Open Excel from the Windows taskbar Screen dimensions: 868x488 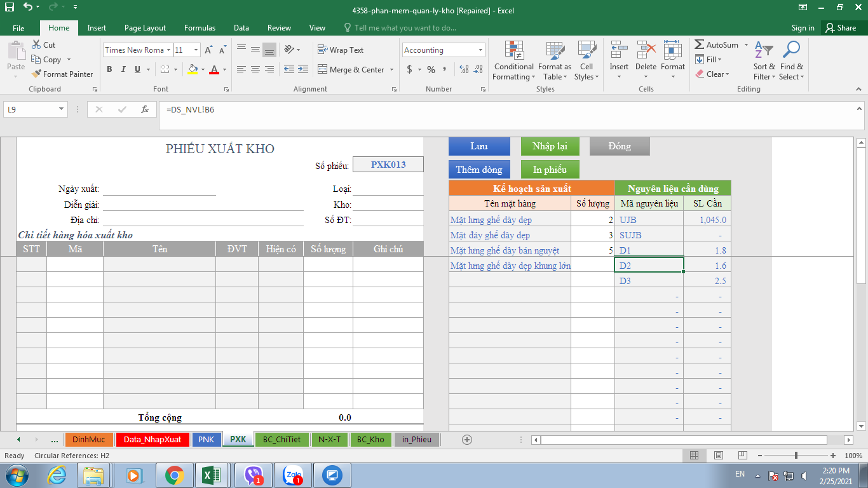pyautogui.click(x=211, y=475)
